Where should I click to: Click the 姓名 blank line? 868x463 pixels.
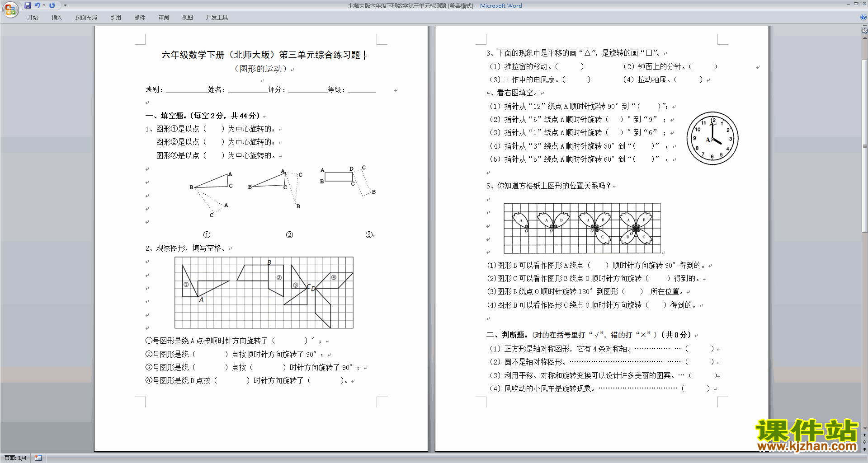pyautogui.click(x=248, y=89)
